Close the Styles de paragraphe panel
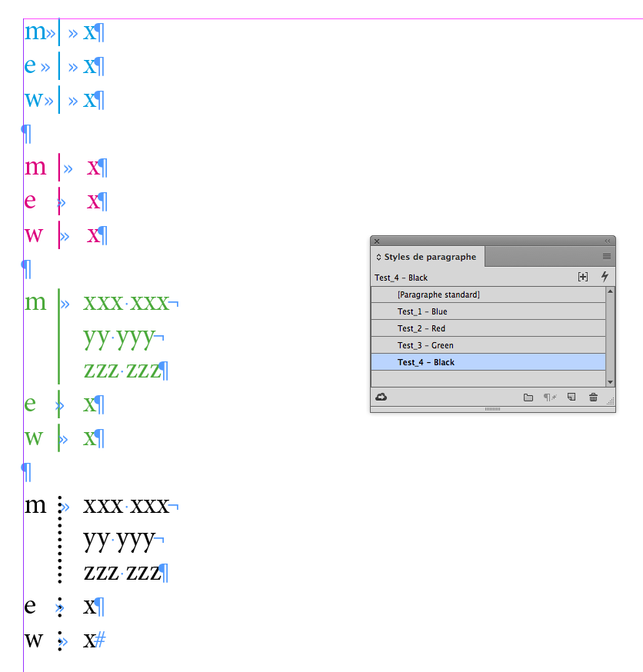This screenshot has height=672, width=643. (x=377, y=241)
